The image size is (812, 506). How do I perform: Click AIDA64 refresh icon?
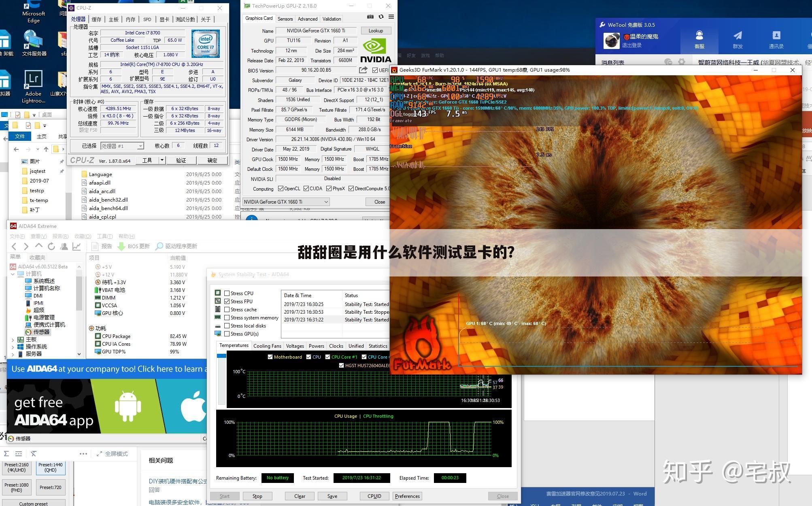pyautogui.click(x=51, y=246)
